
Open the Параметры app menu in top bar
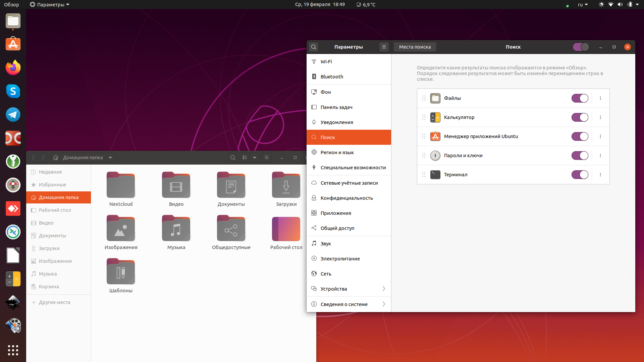point(49,5)
